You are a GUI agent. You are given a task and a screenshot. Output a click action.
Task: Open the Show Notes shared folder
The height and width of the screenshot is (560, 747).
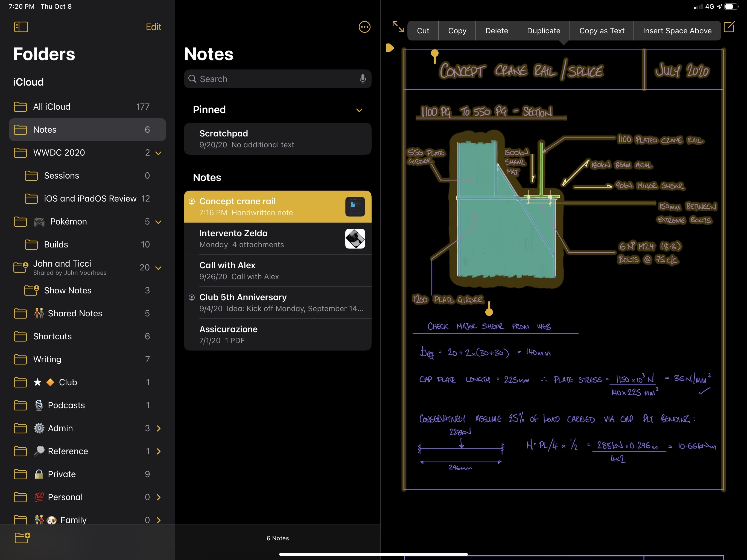click(x=87, y=290)
